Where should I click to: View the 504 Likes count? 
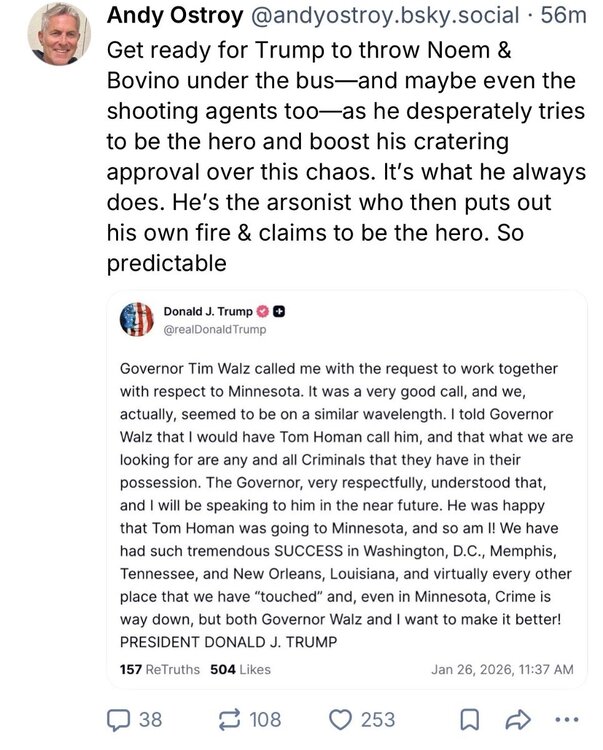point(240,669)
